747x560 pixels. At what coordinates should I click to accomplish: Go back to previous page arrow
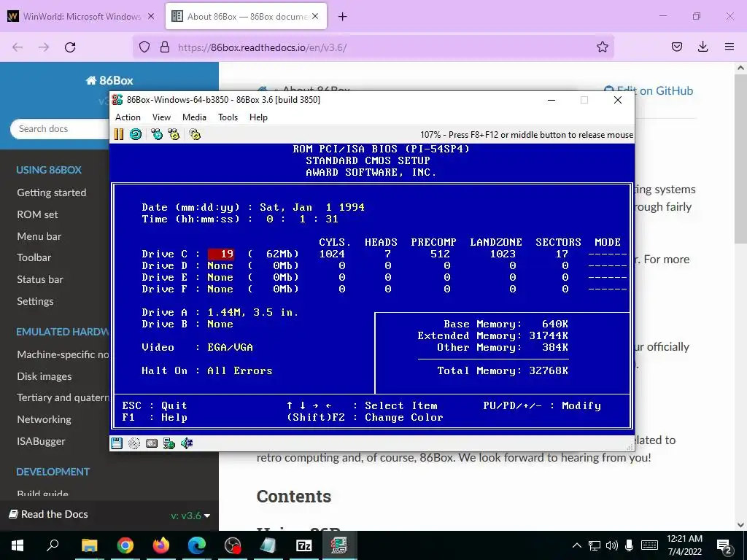(x=18, y=47)
